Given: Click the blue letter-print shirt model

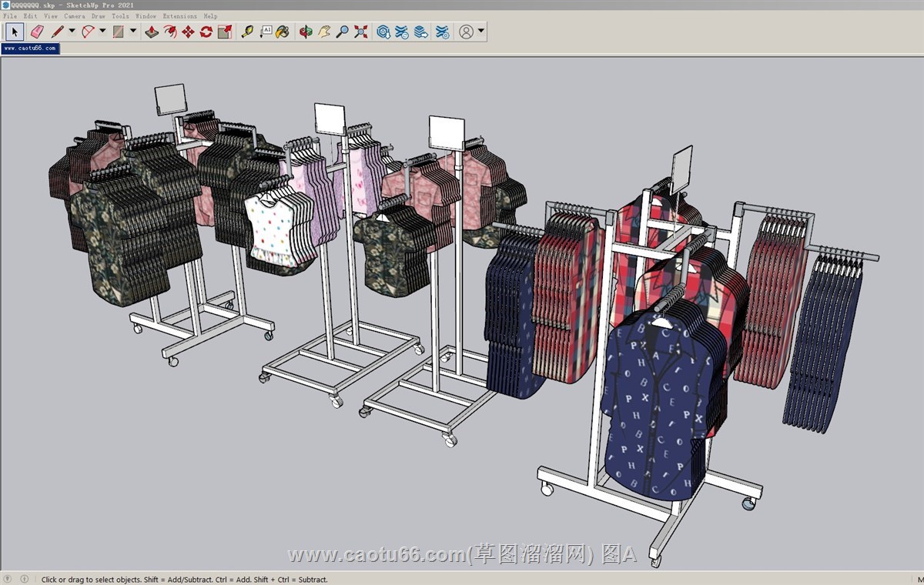Looking at the screenshot, I should pos(654,400).
